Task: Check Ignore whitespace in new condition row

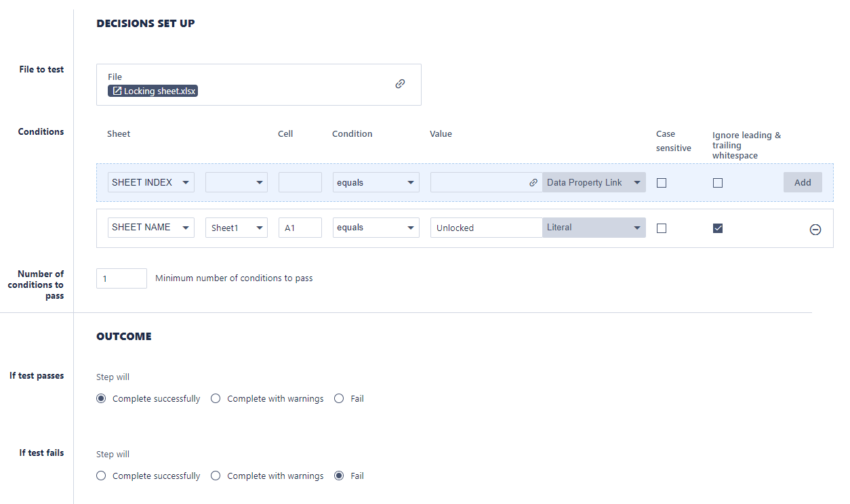Action: point(718,183)
